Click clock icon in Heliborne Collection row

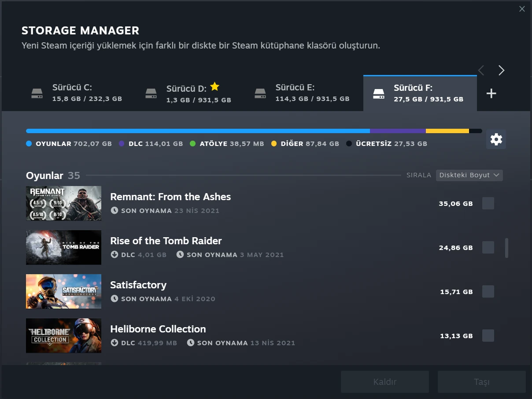pos(190,343)
